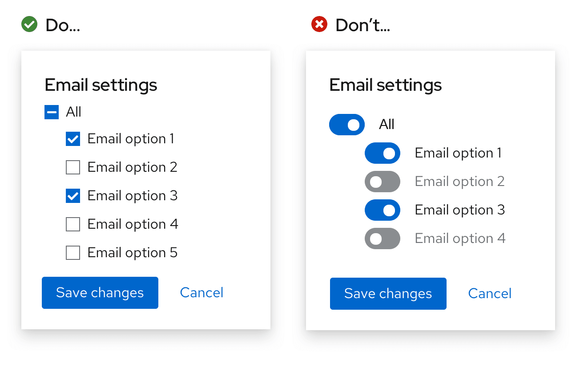
Task: Click Cancel link in the toggle panel
Action: coord(490,294)
